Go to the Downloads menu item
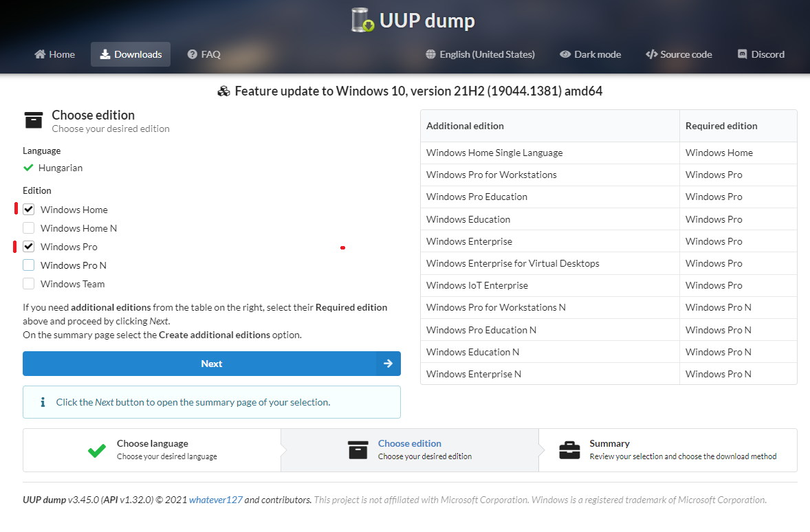This screenshot has width=810, height=532. tap(131, 54)
